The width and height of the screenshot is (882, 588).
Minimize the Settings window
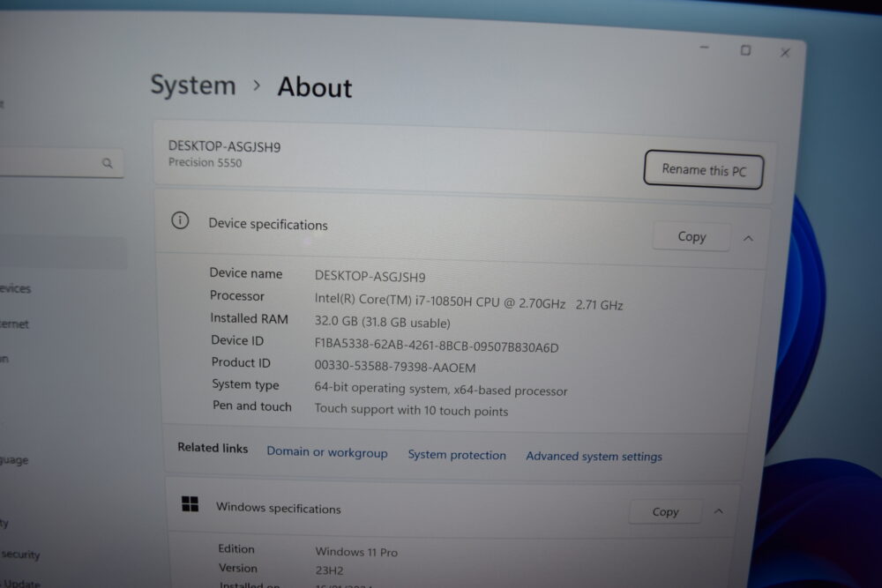[x=704, y=48]
